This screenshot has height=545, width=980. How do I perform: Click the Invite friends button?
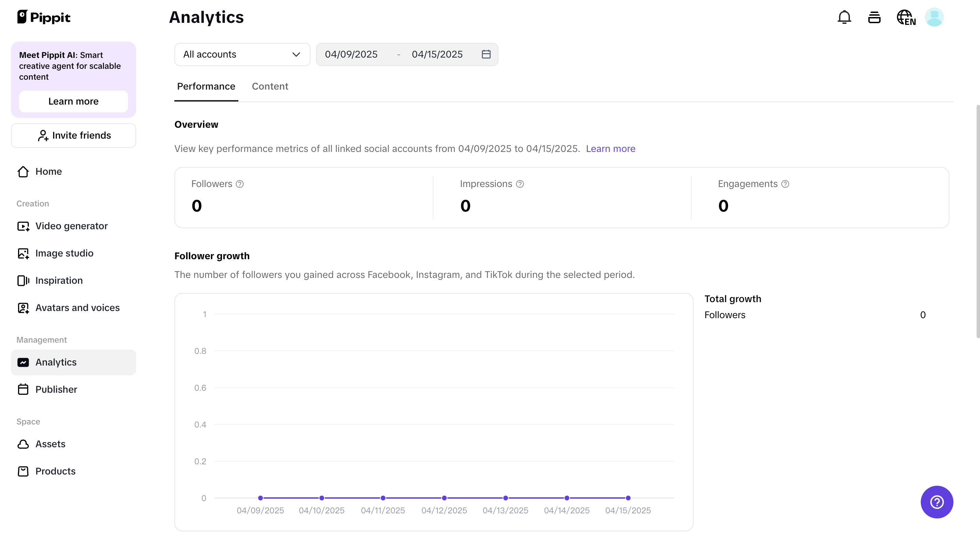(x=73, y=135)
